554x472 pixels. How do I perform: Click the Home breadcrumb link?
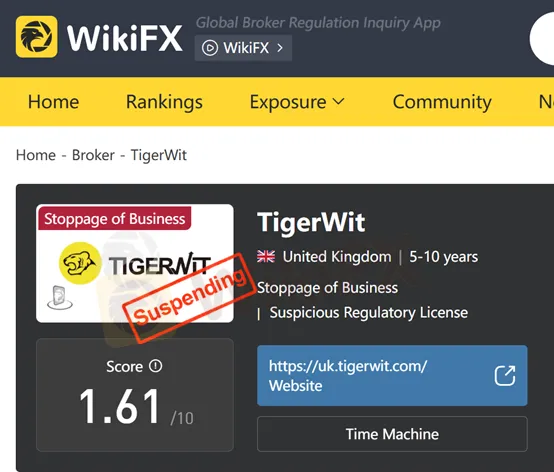(x=36, y=155)
